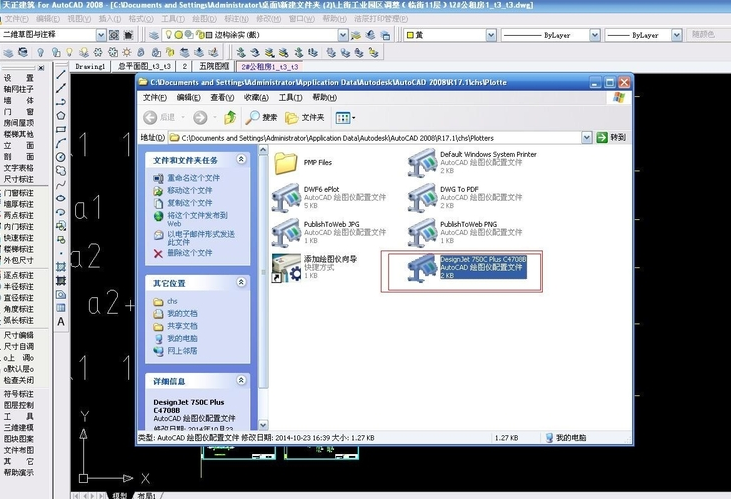
Task: Switch to the 五院图框 drawing tab
Action: click(x=214, y=66)
